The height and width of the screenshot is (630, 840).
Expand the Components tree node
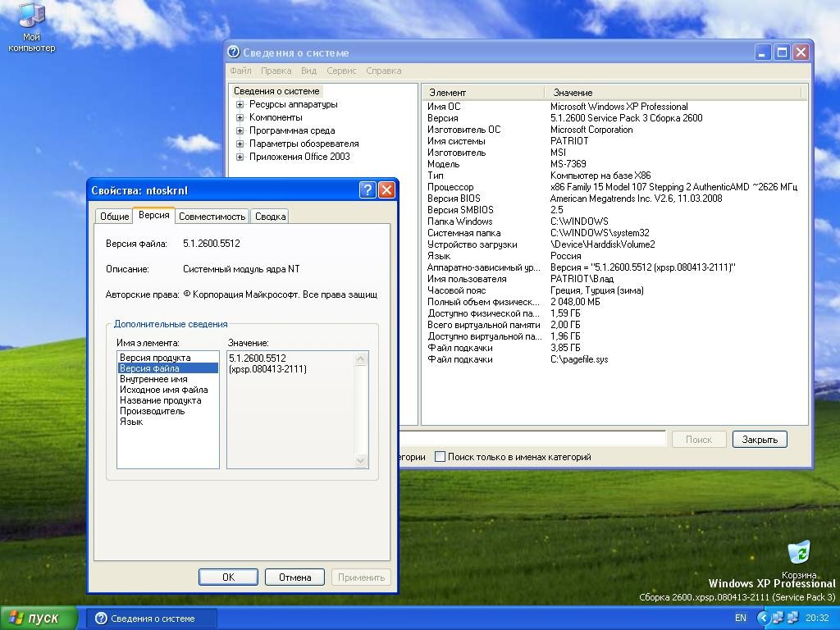tap(240, 117)
